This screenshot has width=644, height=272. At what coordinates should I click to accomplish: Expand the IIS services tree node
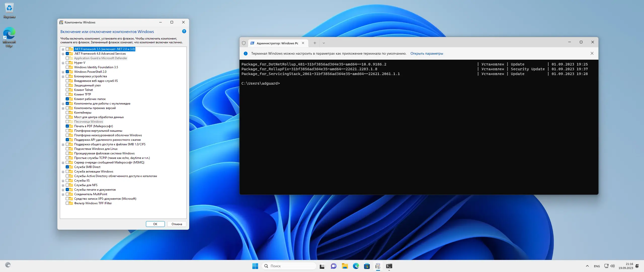pyautogui.click(x=63, y=181)
